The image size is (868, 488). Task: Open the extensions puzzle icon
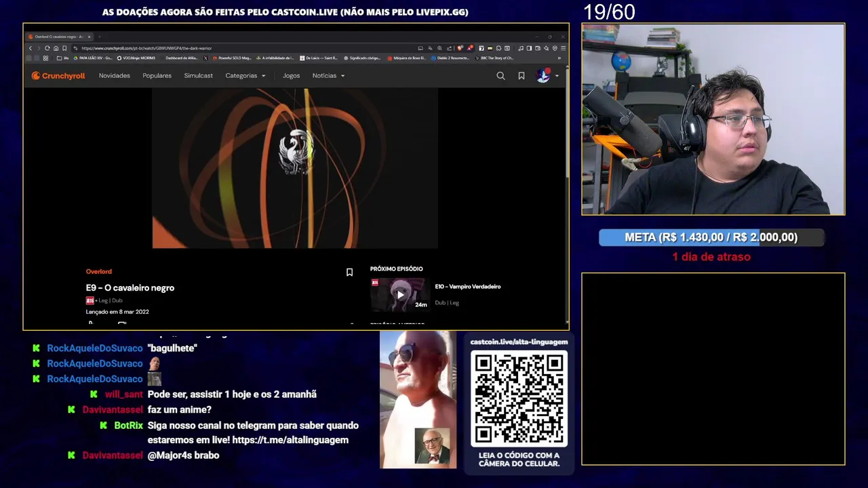(x=498, y=48)
